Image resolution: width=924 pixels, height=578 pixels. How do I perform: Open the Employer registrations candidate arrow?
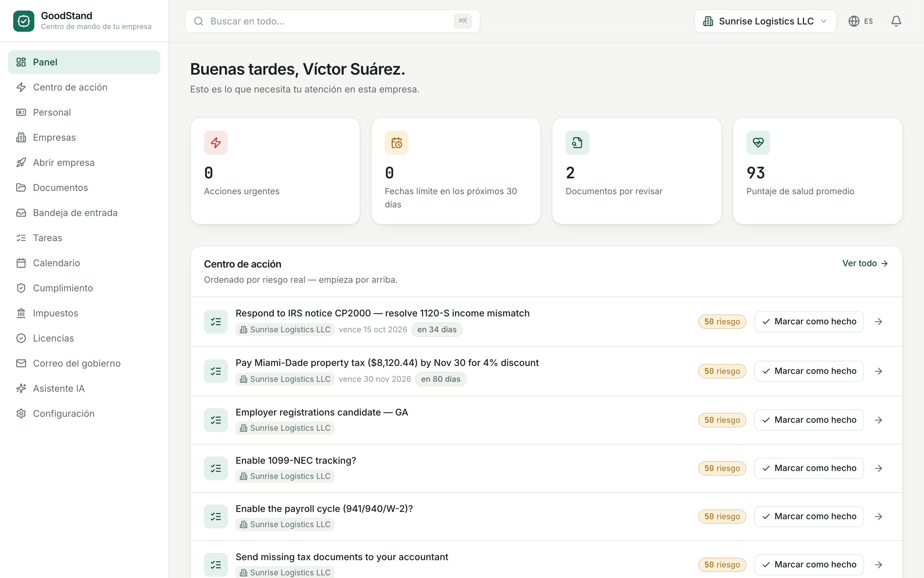point(878,420)
